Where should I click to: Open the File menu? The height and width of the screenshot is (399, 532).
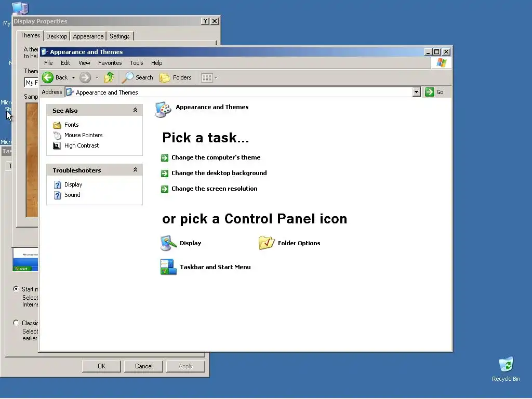(48, 63)
